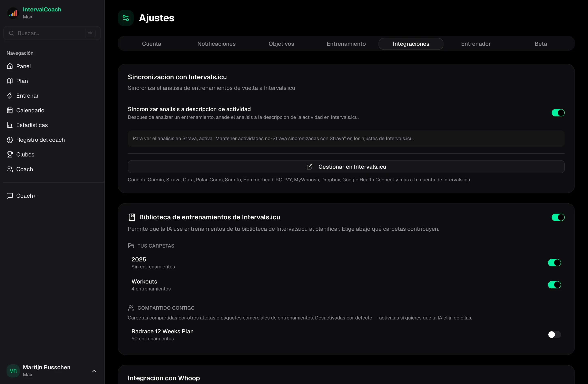Toggle the Workouts folder switch
Viewport: 588px width, 384px height.
[x=554, y=285]
